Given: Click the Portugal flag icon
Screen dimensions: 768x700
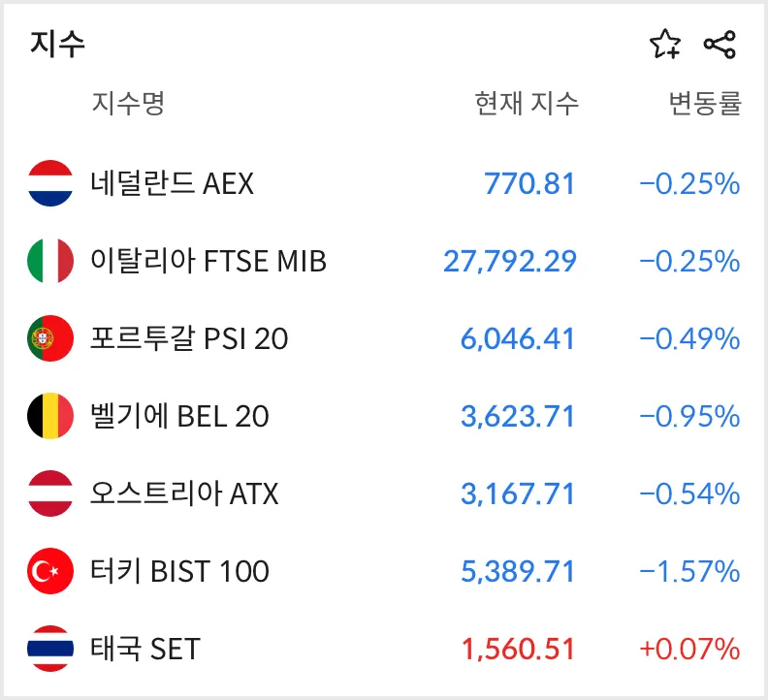Looking at the screenshot, I should coord(50,338).
